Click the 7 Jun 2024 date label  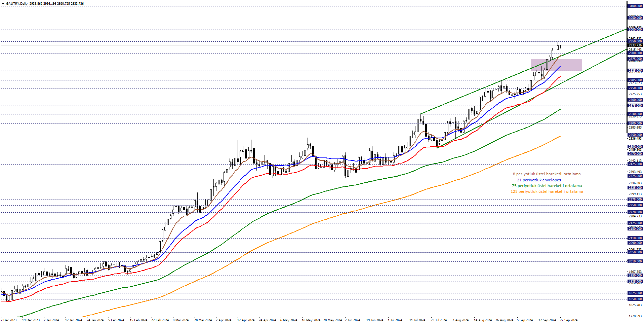pyautogui.click(x=353, y=320)
